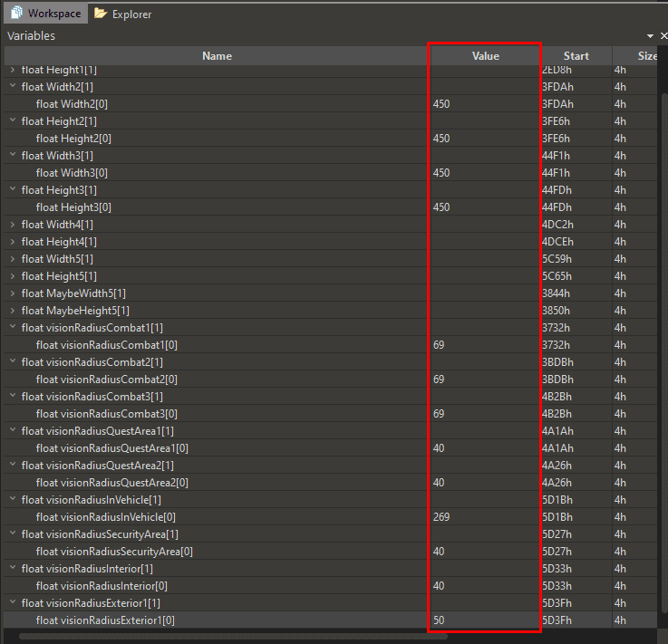This screenshot has height=644, width=668.
Task: Collapse float visionRadiusCombat2[1] node
Action: [13, 361]
